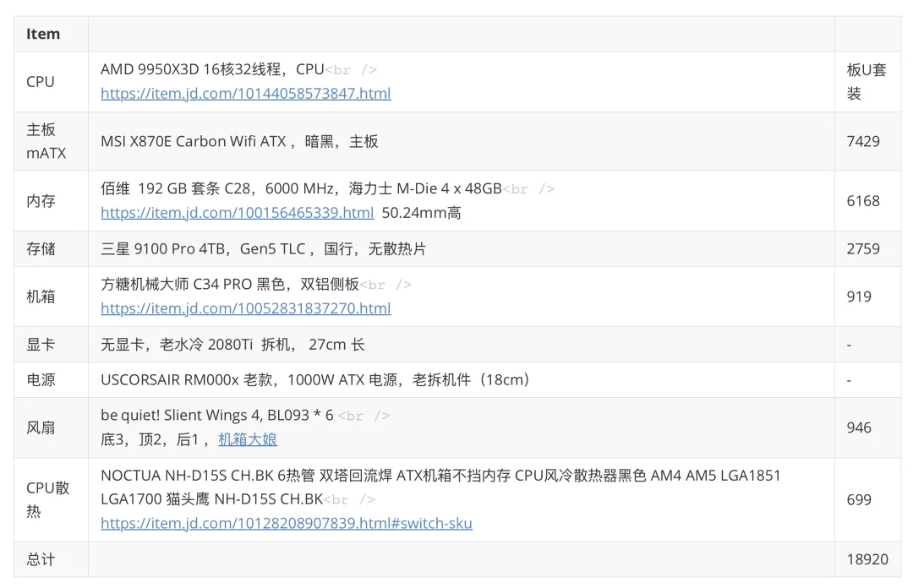The image size is (913, 588).
Task: Select the 显卡 row label
Action: [x=41, y=344]
